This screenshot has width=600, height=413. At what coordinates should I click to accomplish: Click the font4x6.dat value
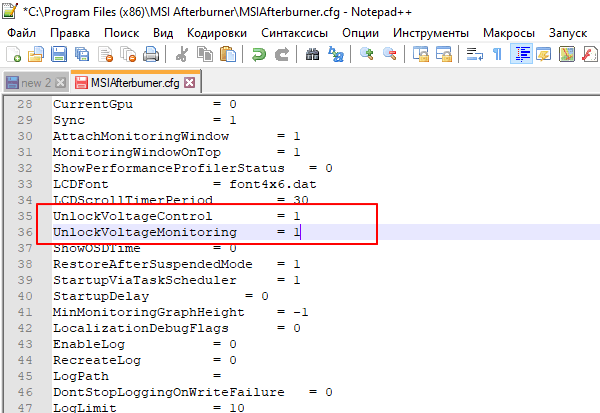pyautogui.click(x=273, y=184)
